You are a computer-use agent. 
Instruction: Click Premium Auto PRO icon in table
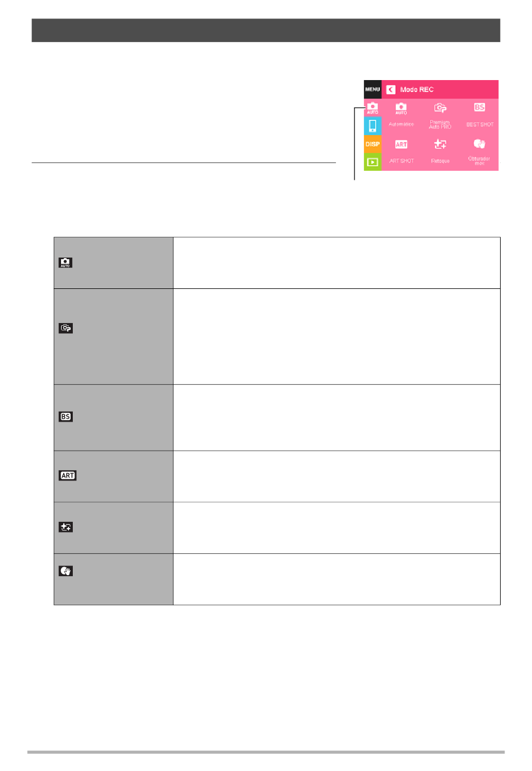(66, 328)
